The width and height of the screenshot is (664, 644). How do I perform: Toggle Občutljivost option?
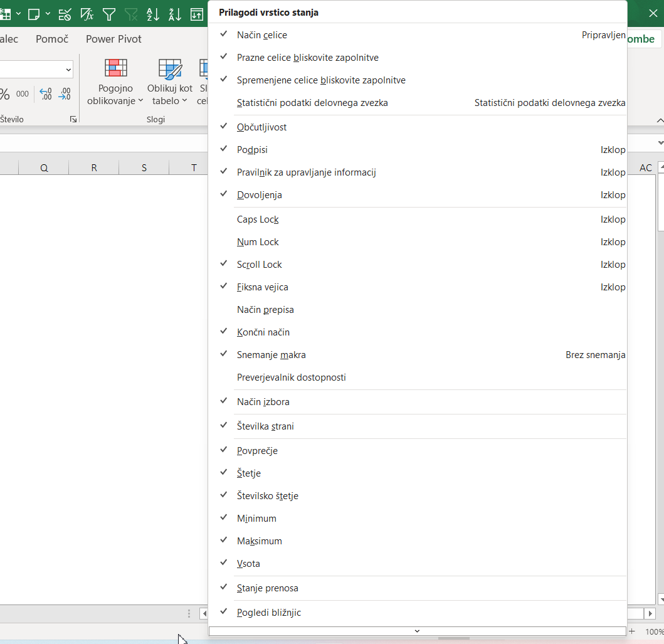tap(418, 127)
